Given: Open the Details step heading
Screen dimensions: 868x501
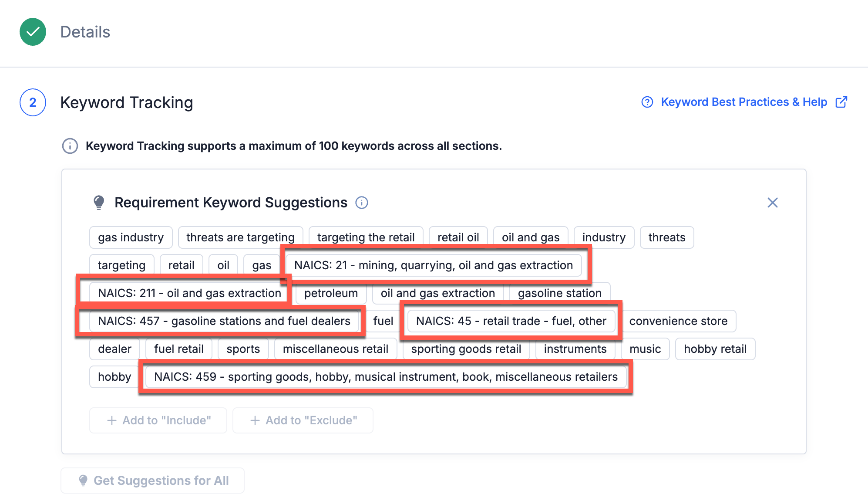Looking at the screenshot, I should (x=85, y=32).
